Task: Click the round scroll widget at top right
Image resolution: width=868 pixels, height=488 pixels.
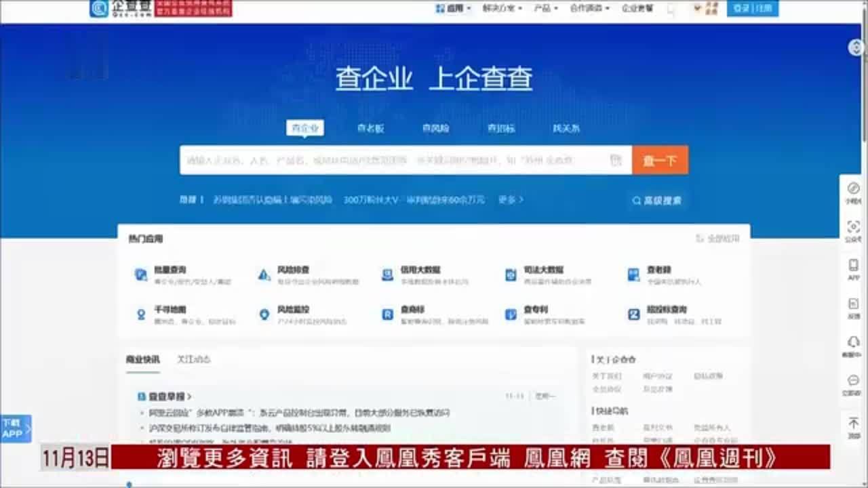Action: [856, 47]
